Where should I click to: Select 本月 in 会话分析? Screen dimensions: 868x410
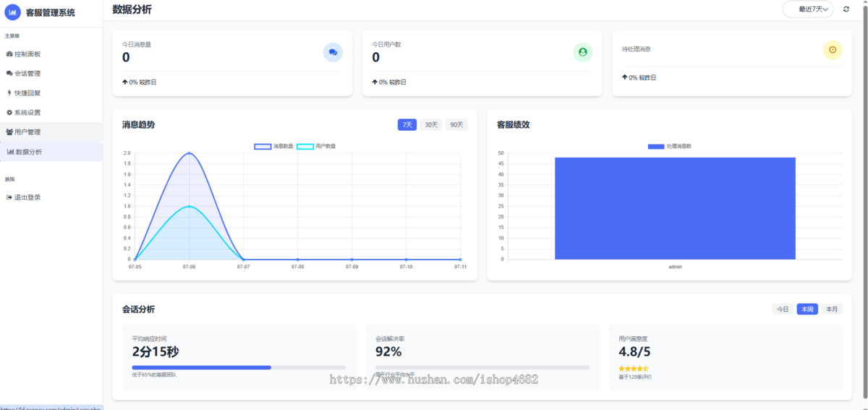point(832,309)
